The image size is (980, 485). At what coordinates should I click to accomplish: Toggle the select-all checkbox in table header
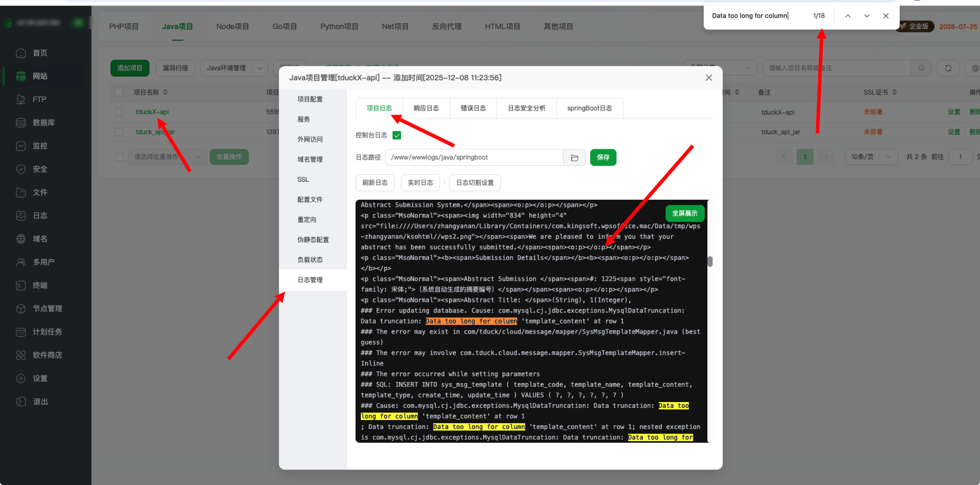pos(119,92)
